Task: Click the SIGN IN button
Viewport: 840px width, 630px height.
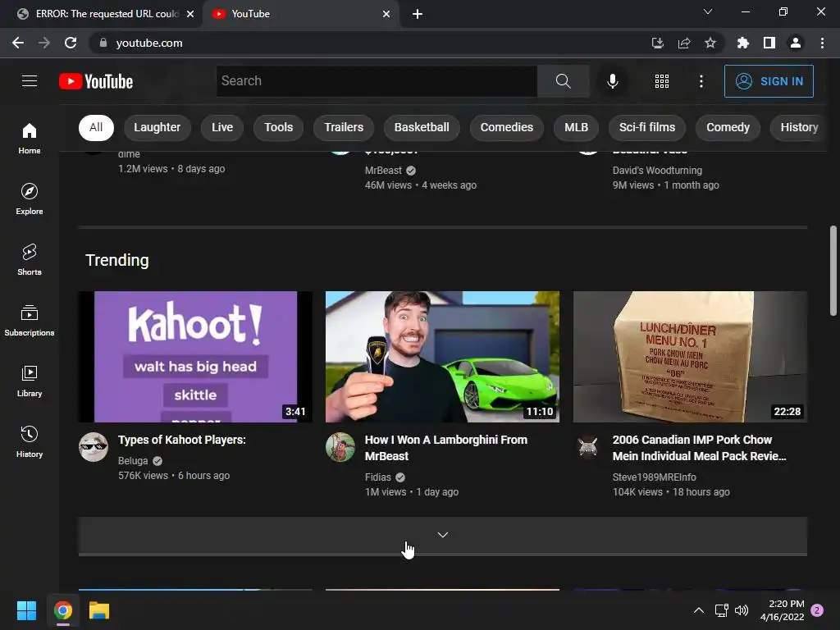Action: (x=769, y=81)
